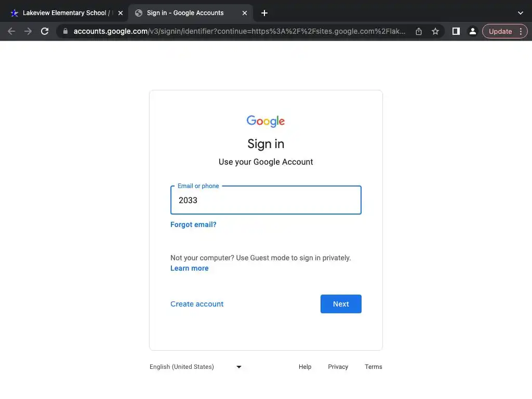This screenshot has width=532, height=399.
Task: Close the Sign in - Google Accounts tab
Action: pos(245,13)
